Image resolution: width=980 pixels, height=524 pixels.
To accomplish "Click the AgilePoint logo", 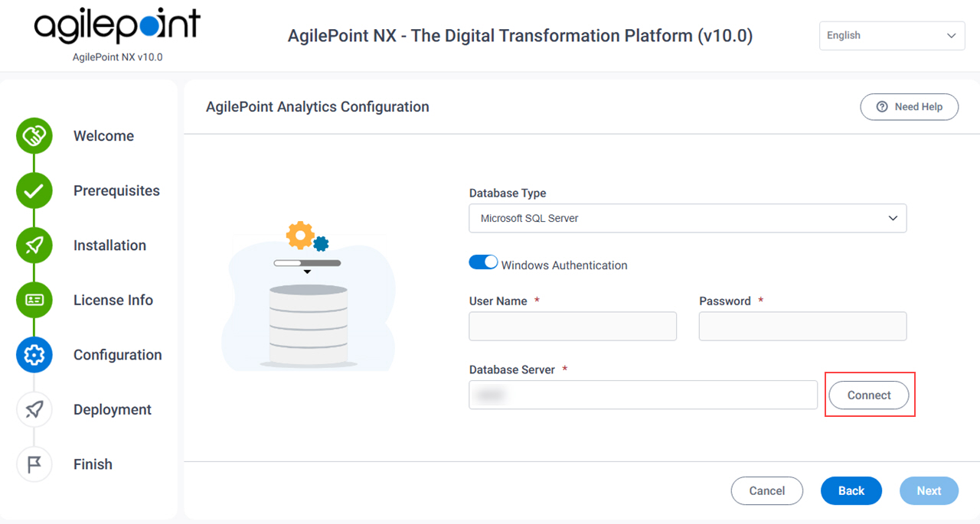I will click(117, 28).
